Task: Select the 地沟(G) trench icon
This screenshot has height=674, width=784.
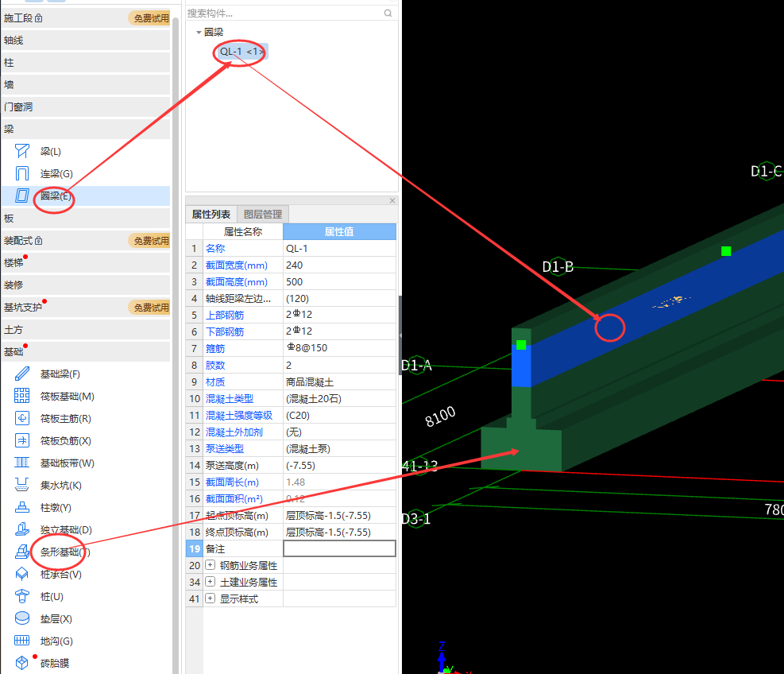Action: click(x=22, y=641)
